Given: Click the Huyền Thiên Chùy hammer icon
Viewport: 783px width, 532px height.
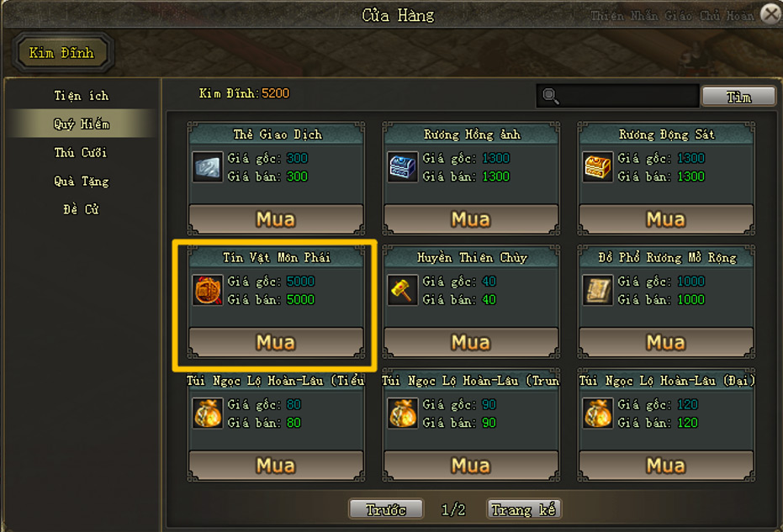Looking at the screenshot, I should tap(402, 290).
